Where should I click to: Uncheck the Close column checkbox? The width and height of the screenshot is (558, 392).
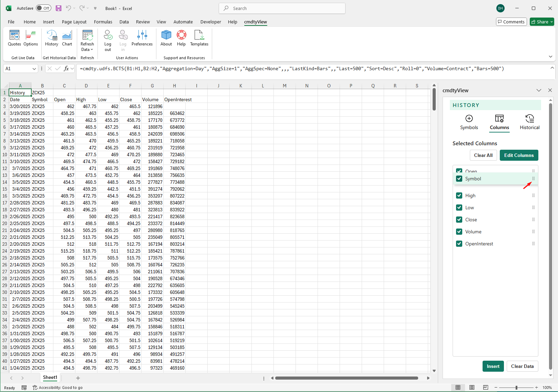click(x=459, y=220)
